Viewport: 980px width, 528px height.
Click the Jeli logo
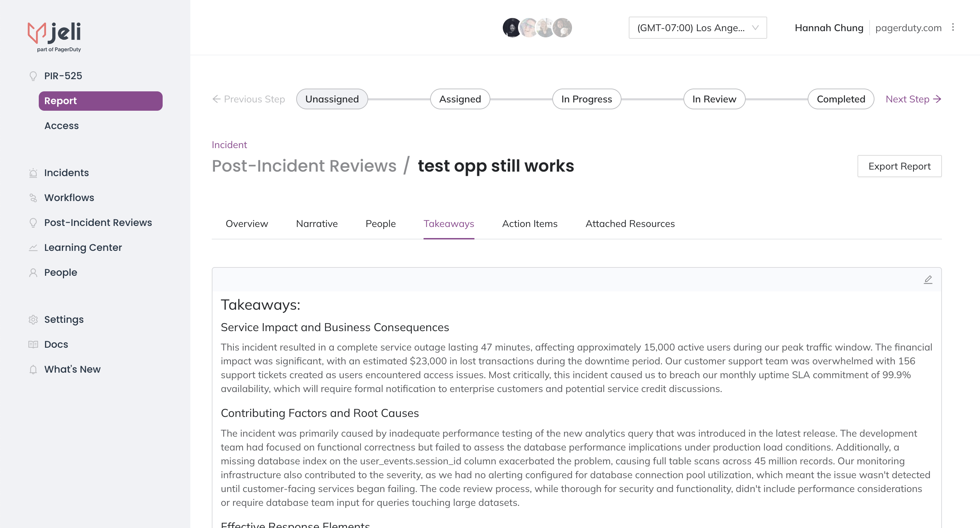[x=54, y=37]
